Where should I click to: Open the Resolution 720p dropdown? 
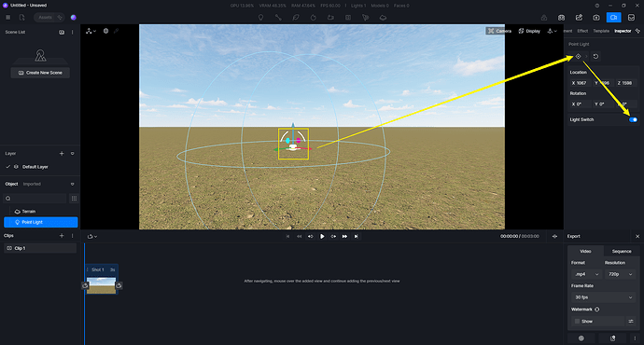tap(620, 274)
